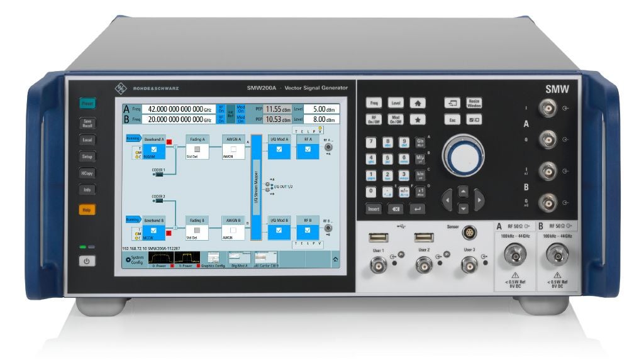
Task: Uncheck the I/Q Mod B checkbox
Action: 278,231
